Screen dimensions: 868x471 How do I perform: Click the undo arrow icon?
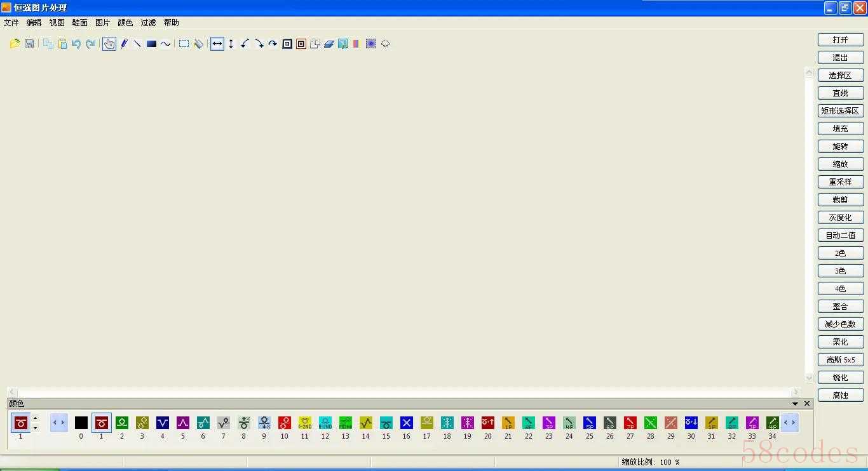pos(76,44)
